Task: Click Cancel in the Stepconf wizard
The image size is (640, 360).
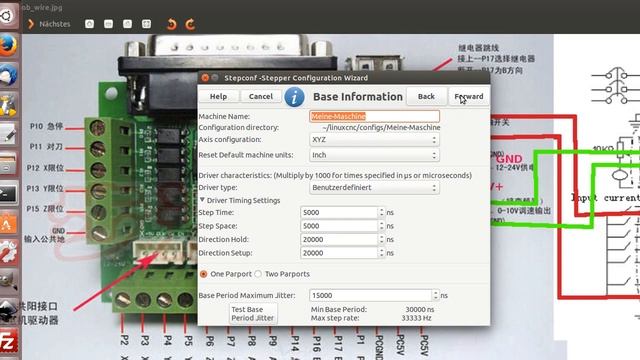Action: point(261,96)
